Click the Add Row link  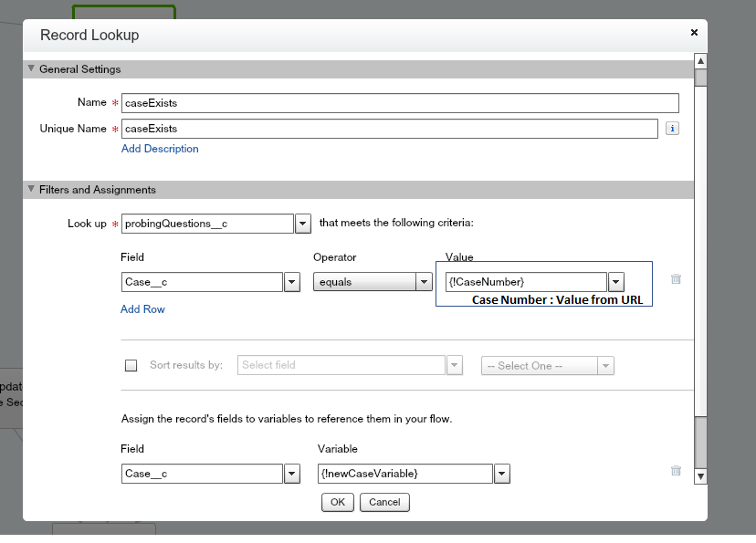tap(142, 309)
